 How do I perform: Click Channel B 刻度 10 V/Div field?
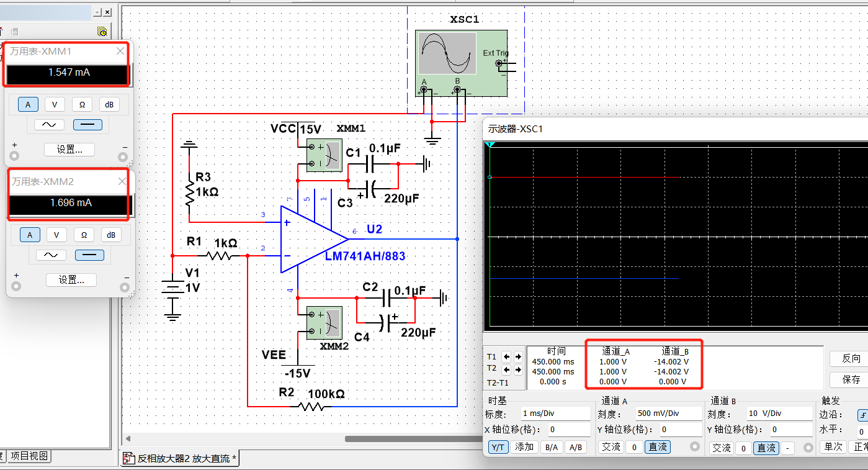[x=779, y=414]
